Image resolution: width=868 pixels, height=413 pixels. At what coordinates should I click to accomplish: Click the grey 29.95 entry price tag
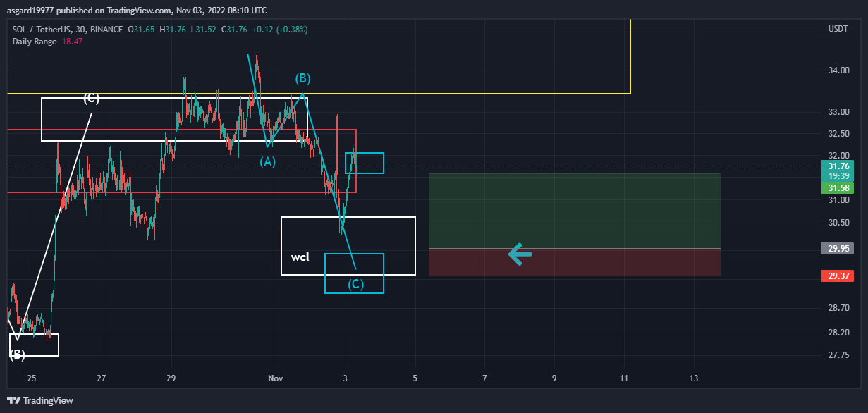point(838,249)
